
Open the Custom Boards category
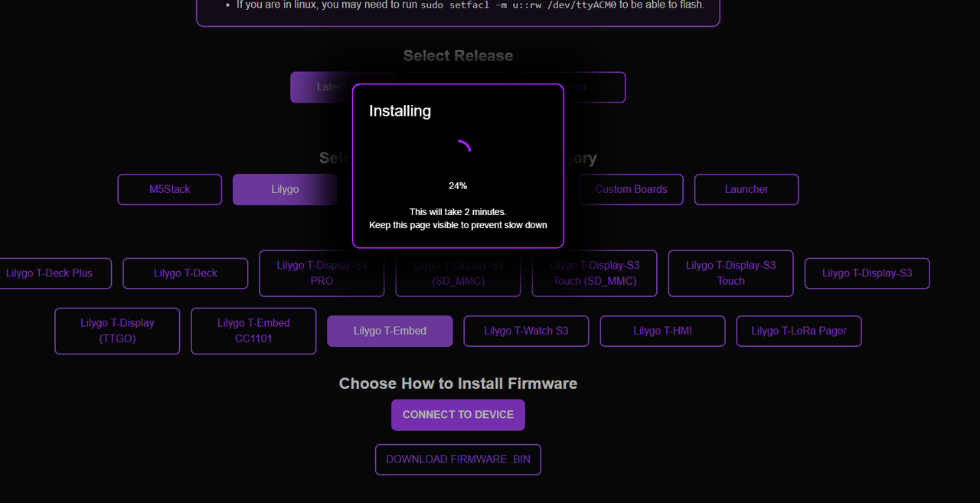pyautogui.click(x=631, y=189)
